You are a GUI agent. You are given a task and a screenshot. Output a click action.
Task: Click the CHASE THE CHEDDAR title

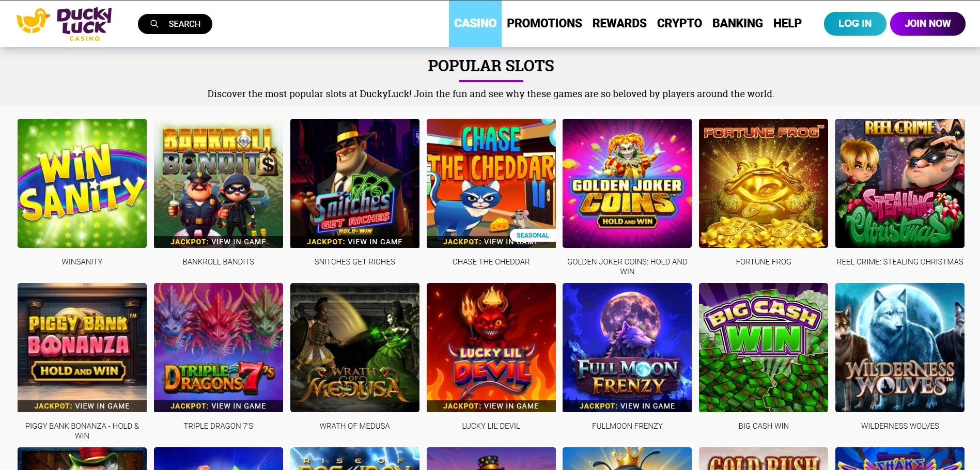[491, 262]
